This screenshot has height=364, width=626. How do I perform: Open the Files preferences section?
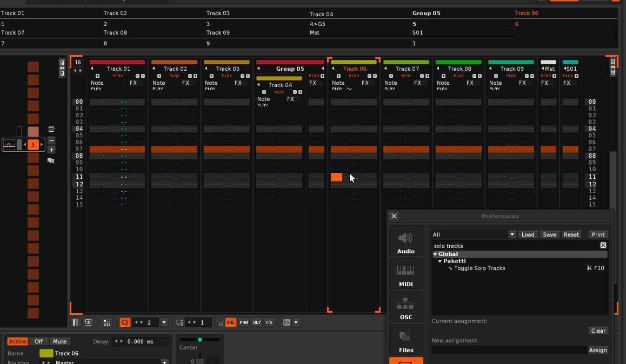coord(406,340)
